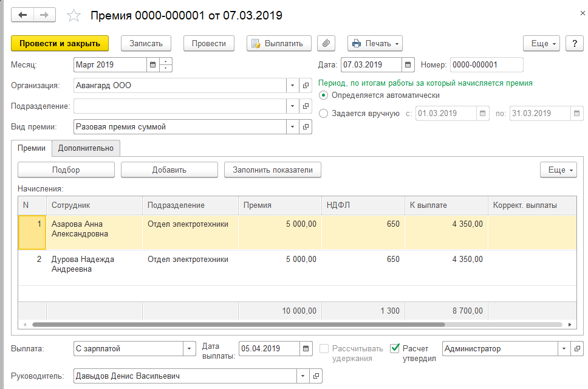The image size is (588, 389).
Task: Click the paperclip attachments icon
Action: tap(326, 43)
